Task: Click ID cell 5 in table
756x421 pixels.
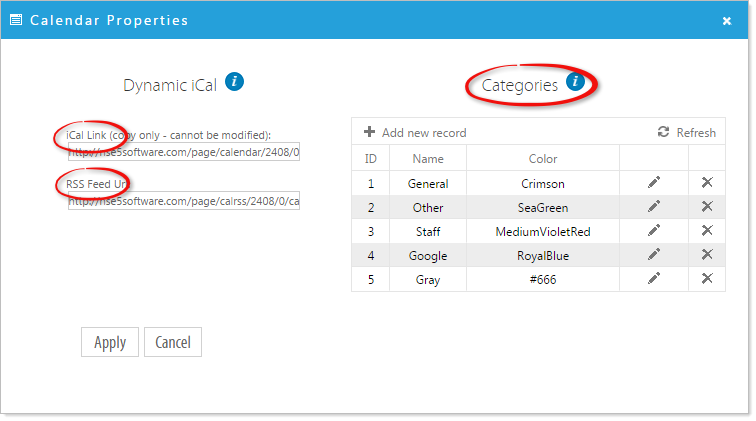Action: coord(371,280)
